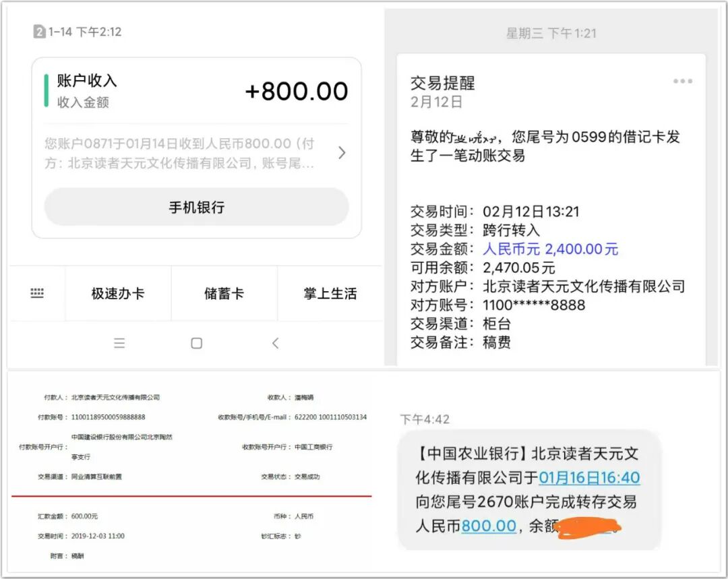Screen dimensions: 728x579
Task: Tap the Android back arrow icon
Action: (275, 343)
